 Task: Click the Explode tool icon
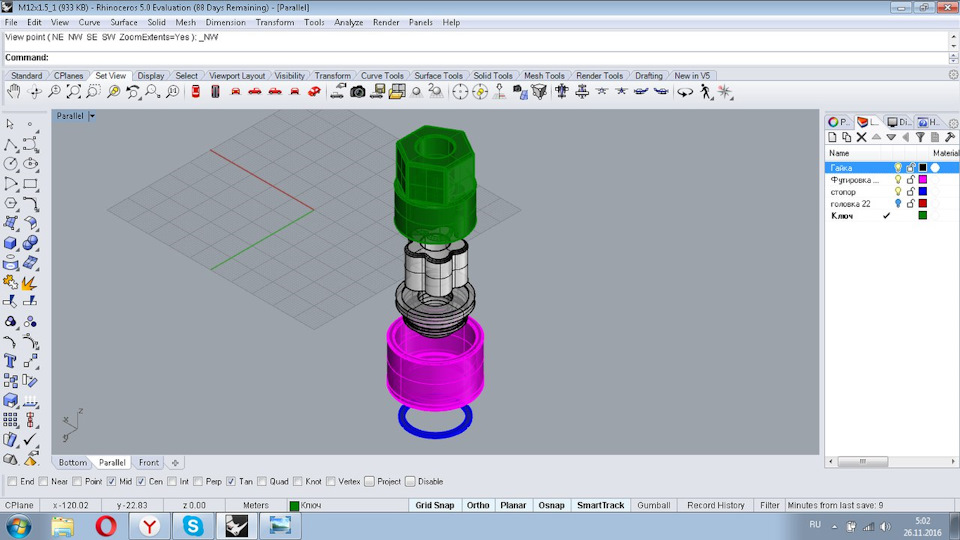(x=30, y=282)
